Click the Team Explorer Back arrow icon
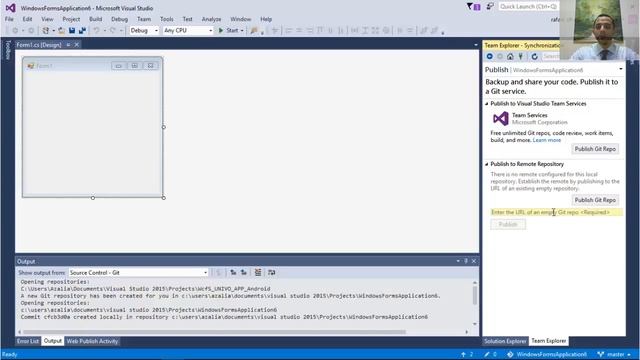640x360 pixels. [489, 56]
